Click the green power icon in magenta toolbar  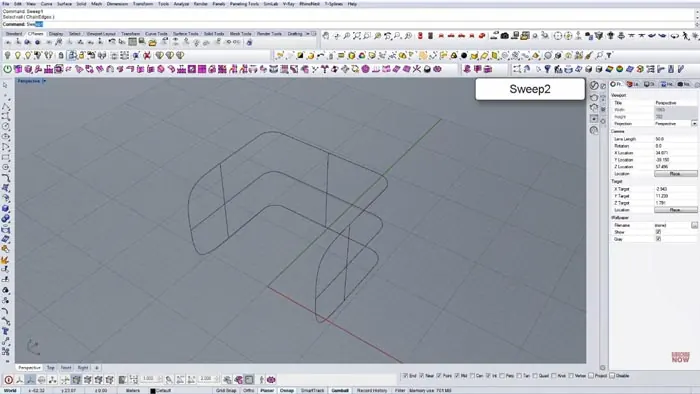pos(8,69)
